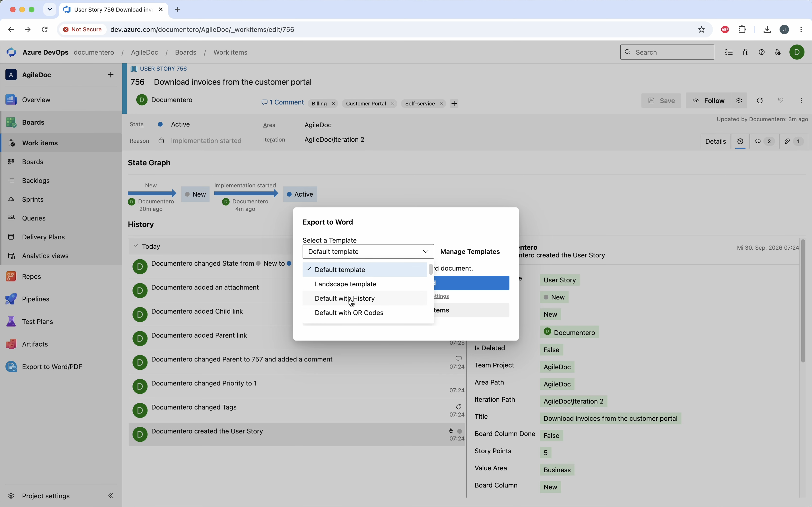Click the Search box
Image resolution: width=812 pixels, height=507 pixels.
point(667,52)
